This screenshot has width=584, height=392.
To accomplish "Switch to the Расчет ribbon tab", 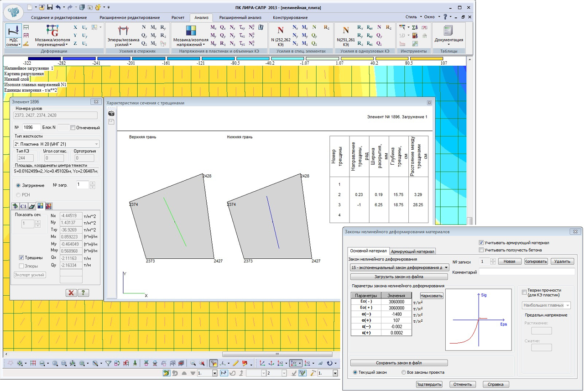I will pyautogui.click(x=177, y=17).
